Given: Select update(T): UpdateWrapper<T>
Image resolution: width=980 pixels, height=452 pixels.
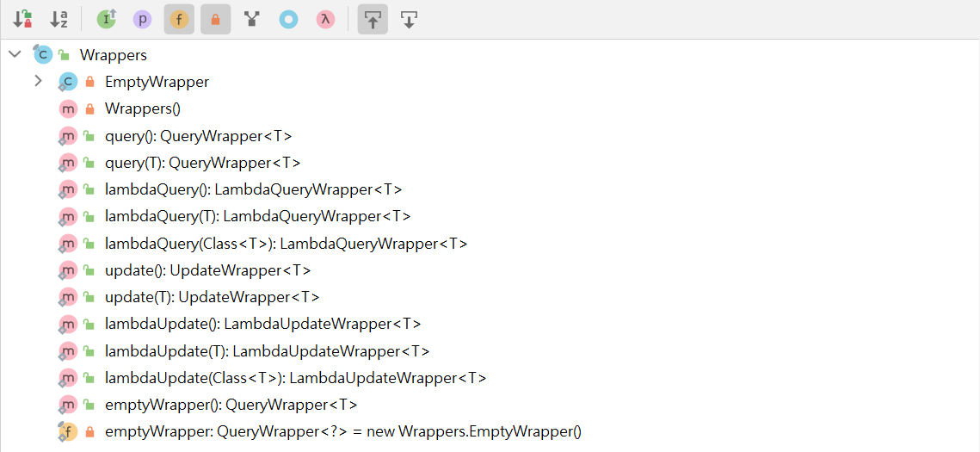Looking at the screenshot, I should (x=213, y=297).
